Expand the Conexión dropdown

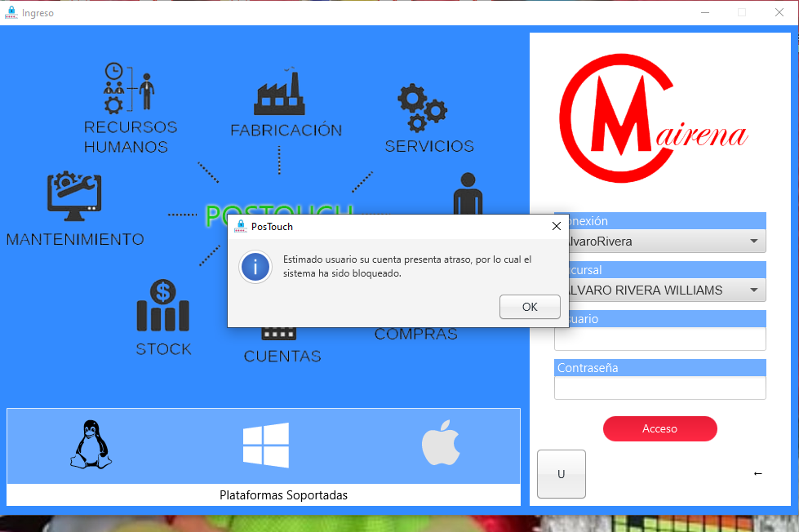pyautogui.click(x=752, y=242)
